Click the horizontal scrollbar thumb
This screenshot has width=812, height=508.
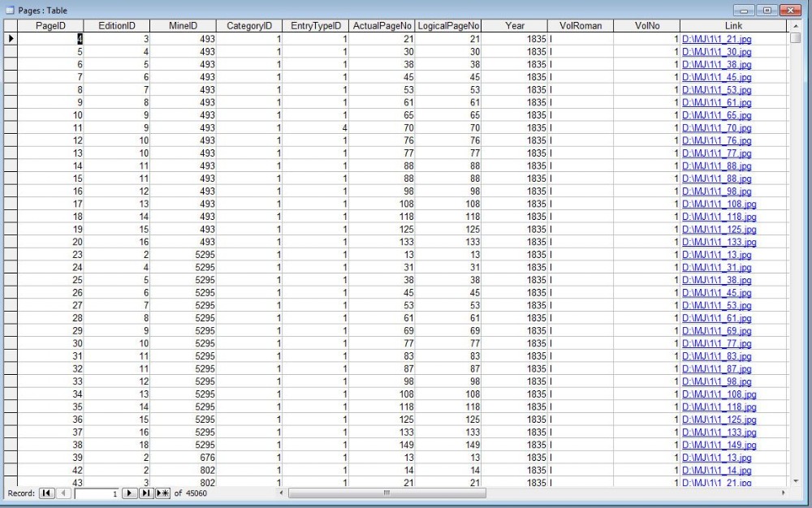[x=387, y=493]
